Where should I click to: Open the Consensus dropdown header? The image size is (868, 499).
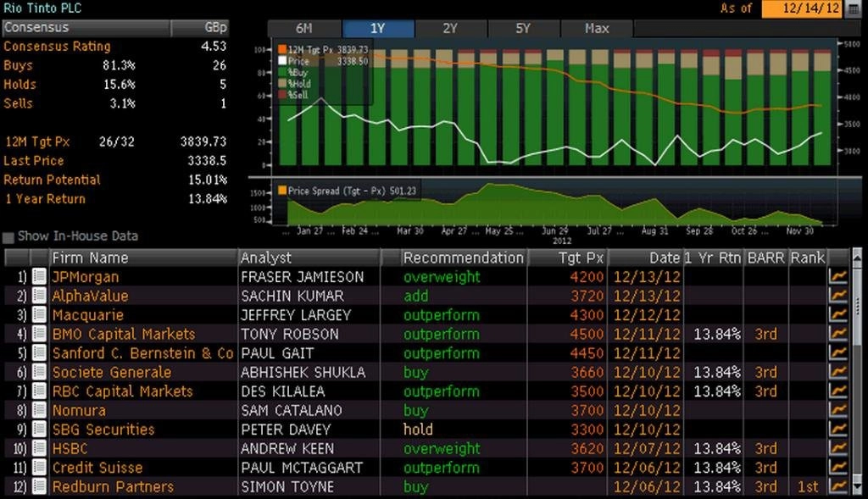pos(87,28)
